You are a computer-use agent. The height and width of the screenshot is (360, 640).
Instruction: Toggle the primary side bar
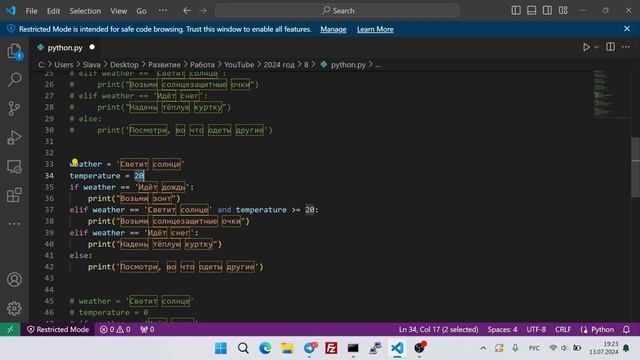pyautogui.click(x=516, y=11)
